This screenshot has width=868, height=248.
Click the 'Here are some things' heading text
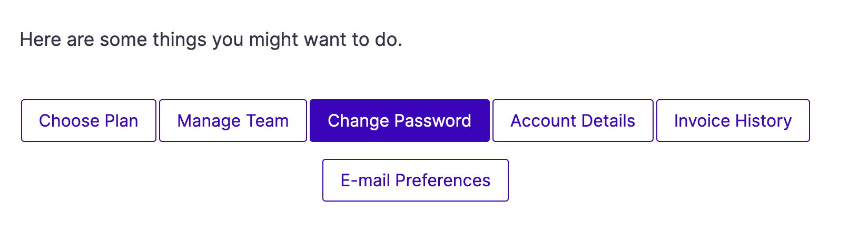point(211,40)
